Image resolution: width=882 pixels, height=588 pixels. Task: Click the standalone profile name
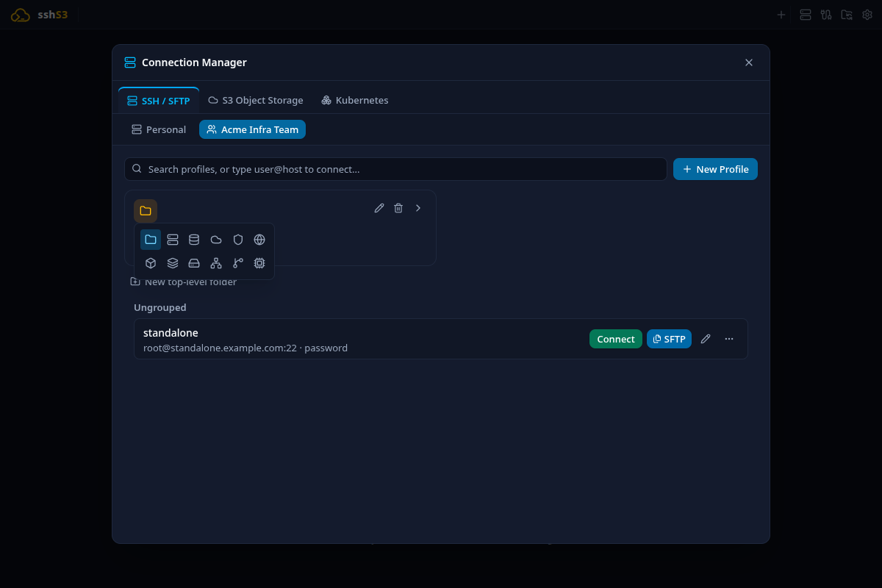pos(171,333)
